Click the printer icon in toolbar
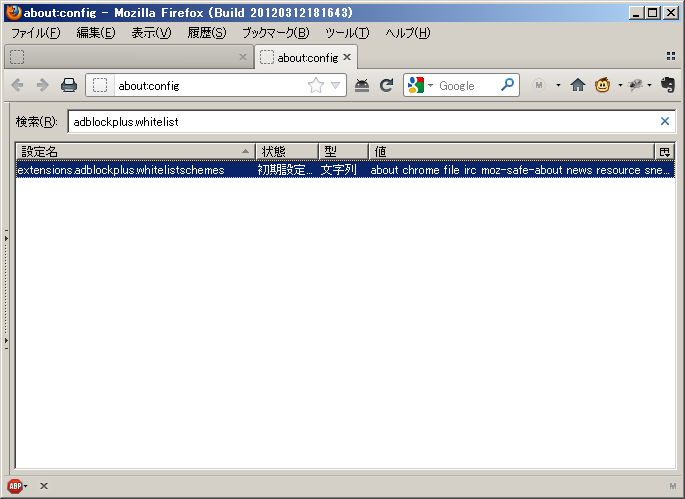 coord(69,85)
